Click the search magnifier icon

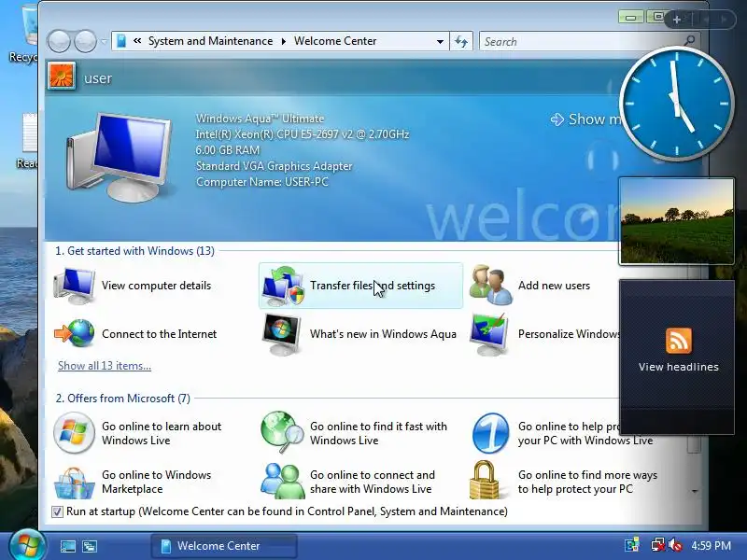689,41
